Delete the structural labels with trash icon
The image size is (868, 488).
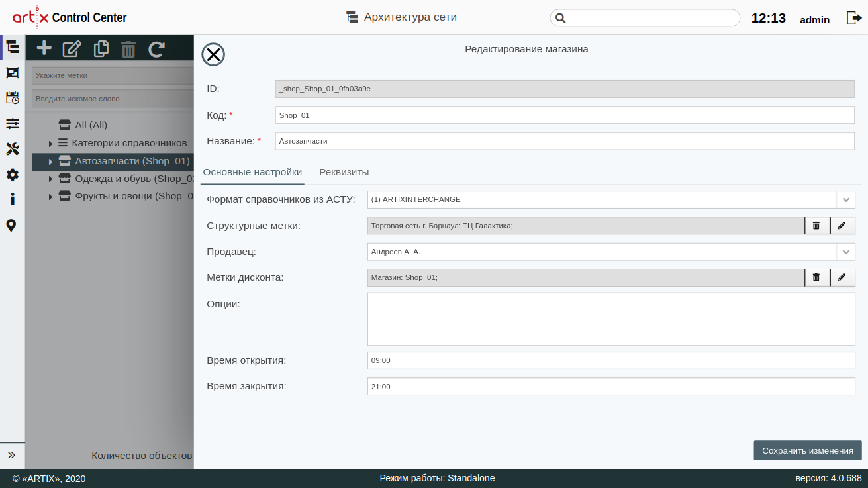(816, 226)
